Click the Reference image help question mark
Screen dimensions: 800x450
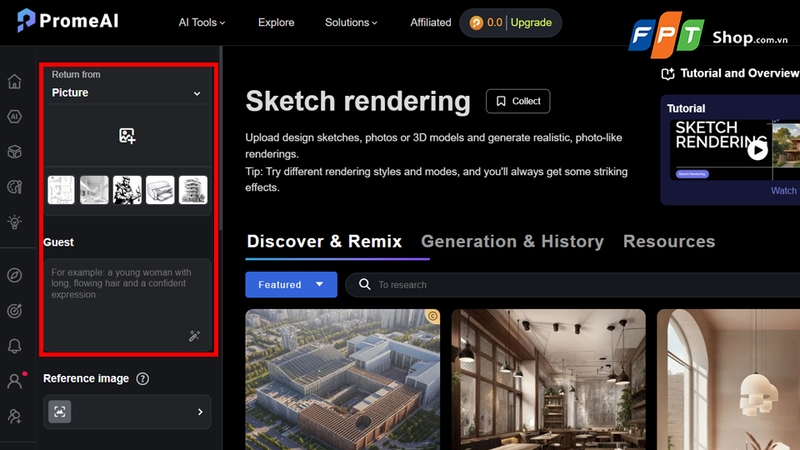click(x=143, y=379)
